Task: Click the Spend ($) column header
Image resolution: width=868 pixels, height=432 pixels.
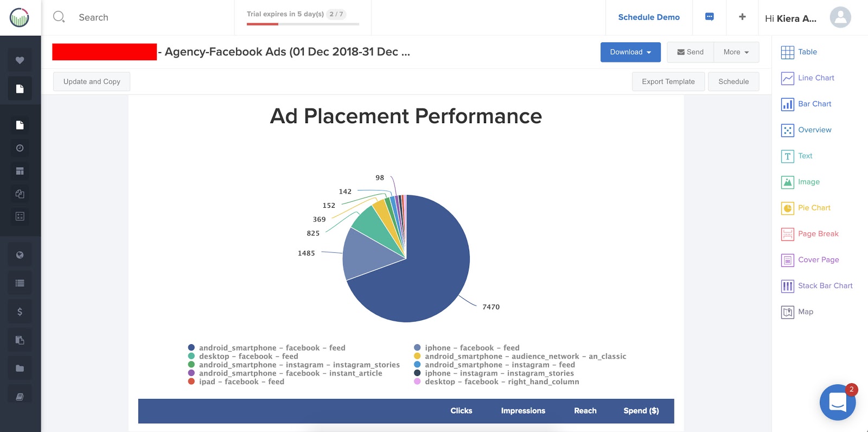Action: coord(641,411)
